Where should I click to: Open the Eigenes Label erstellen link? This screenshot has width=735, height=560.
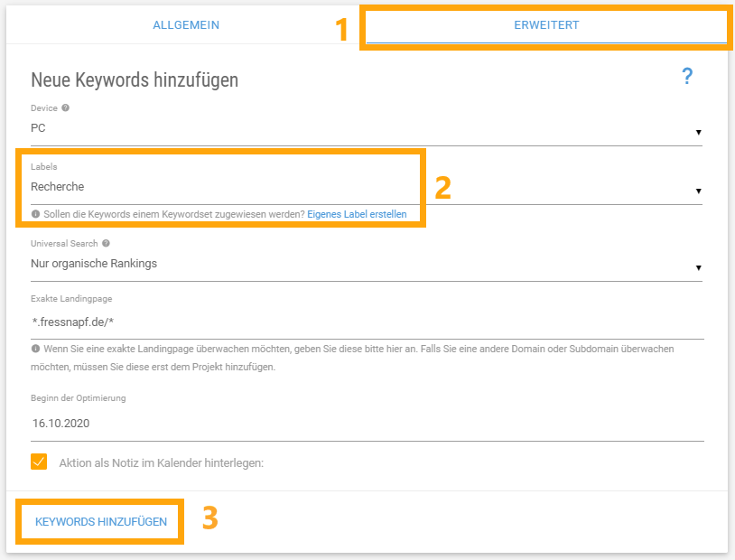[357, 214]
